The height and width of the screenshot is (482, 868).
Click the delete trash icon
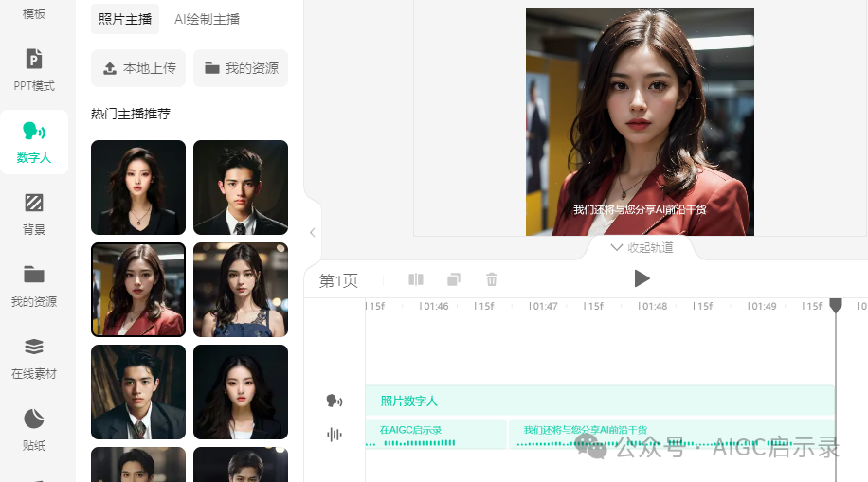tap(492, 279)
